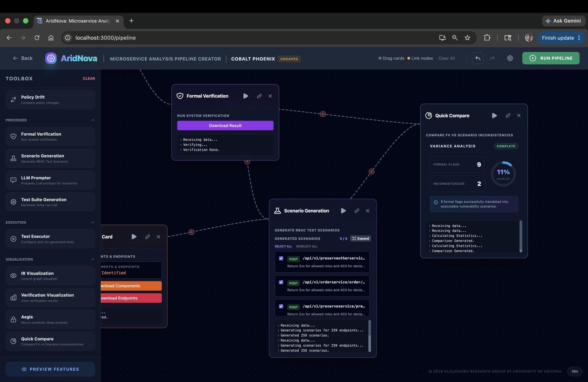Click the link icon on Quick Compare card
Image resolution: width=588 pixels, height=382 pixels.
(508, 116)
